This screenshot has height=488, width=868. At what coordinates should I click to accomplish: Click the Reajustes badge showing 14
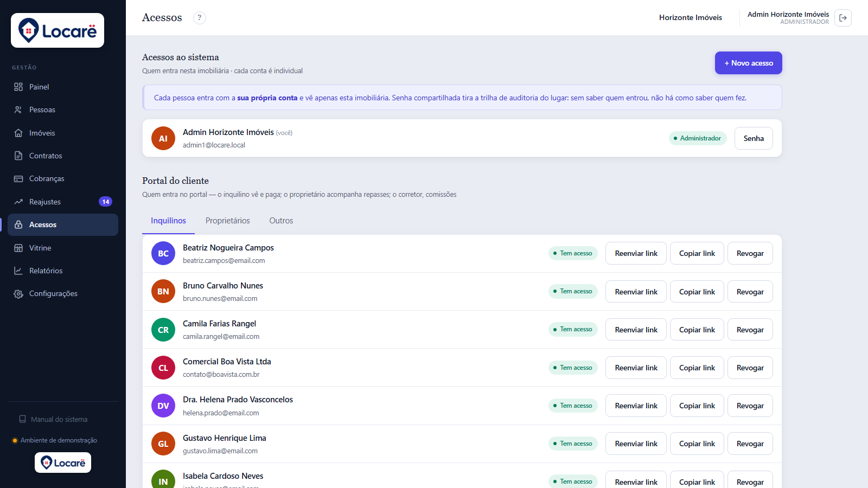pyautogui.click(x=106, y=202)
